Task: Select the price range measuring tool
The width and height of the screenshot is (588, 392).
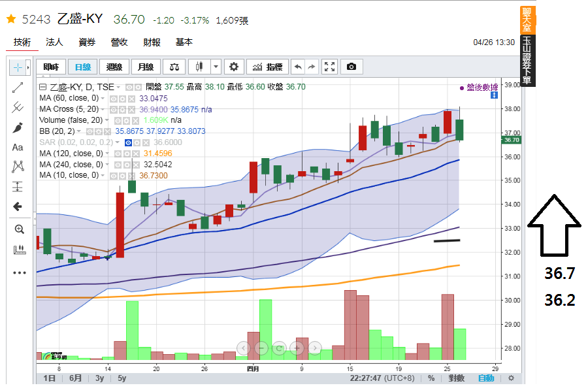Action: (18, 186)
